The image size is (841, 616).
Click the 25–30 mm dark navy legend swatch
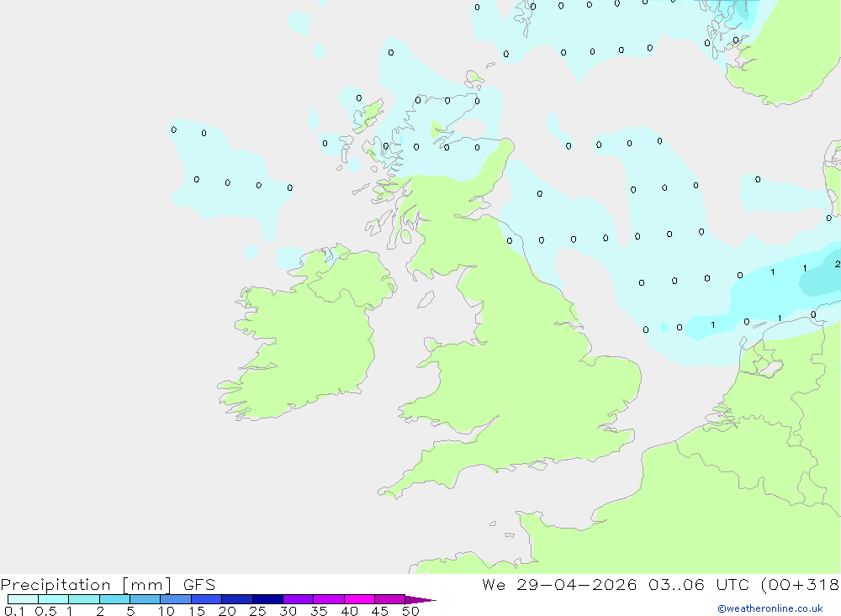267,599
